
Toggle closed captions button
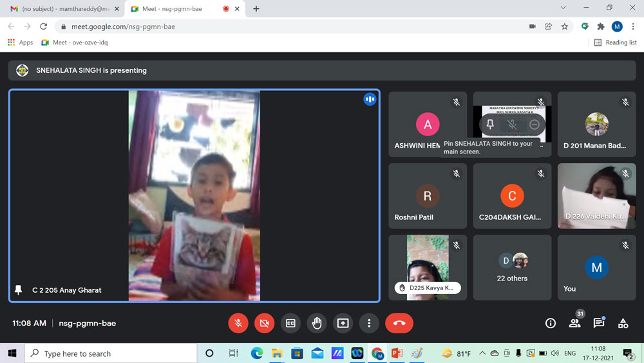(290, 323)
